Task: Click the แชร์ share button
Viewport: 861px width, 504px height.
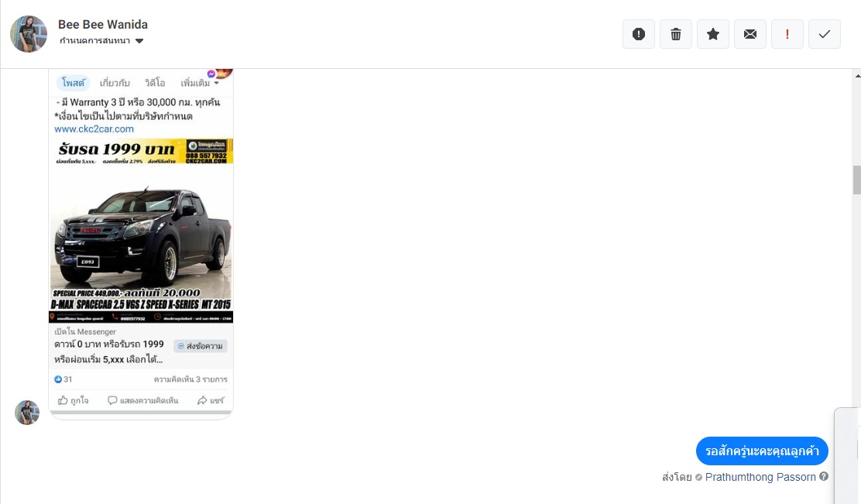Action: (x=211, y=400)
